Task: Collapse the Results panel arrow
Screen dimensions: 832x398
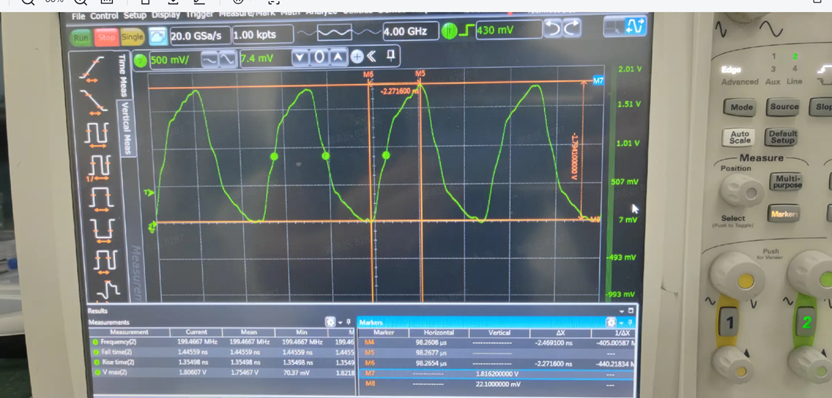Action: pos(621,311)
